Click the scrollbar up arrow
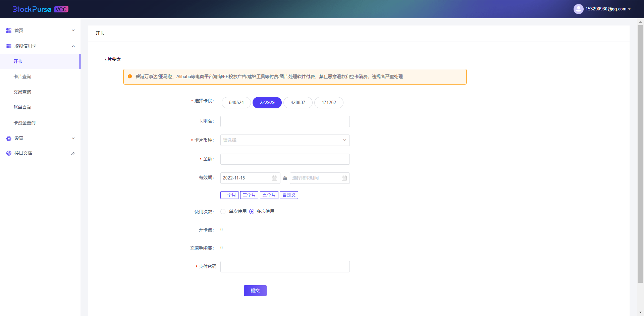Screen dimensions: 644x316 click(640, 22)
